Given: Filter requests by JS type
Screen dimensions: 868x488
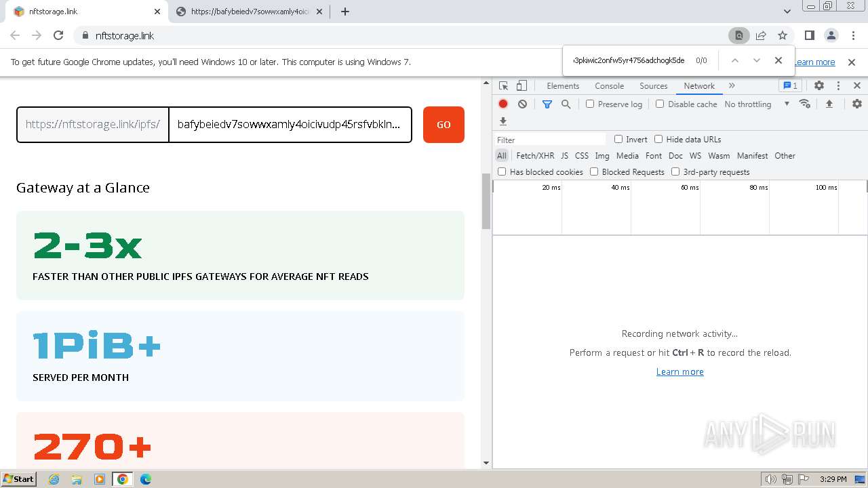Looking at the screenshot, I should 564,156.
